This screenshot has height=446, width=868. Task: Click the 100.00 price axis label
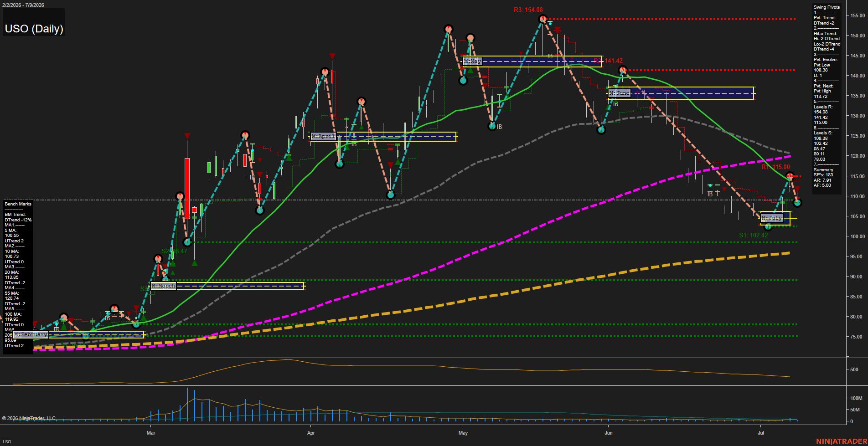[858, 236]
